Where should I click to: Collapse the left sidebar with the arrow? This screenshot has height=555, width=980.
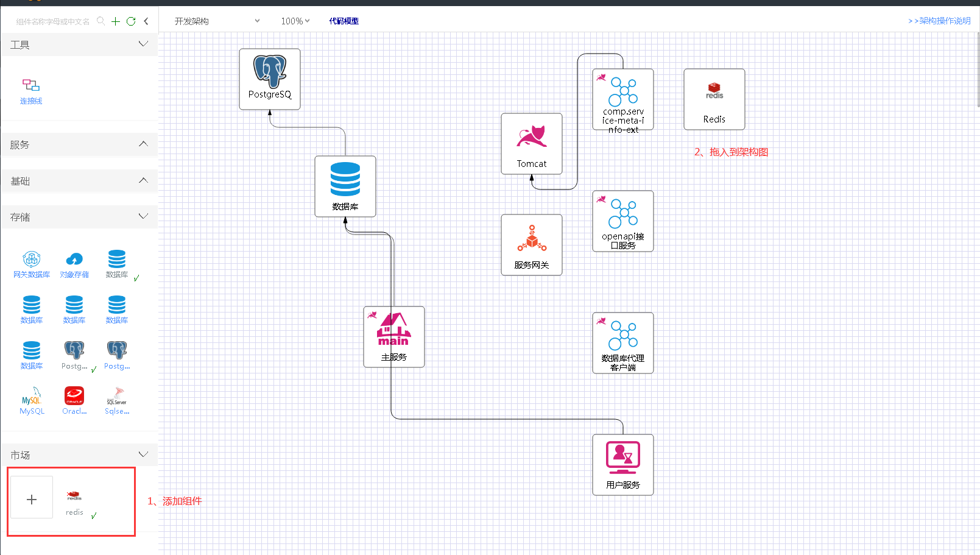(146, 21)
